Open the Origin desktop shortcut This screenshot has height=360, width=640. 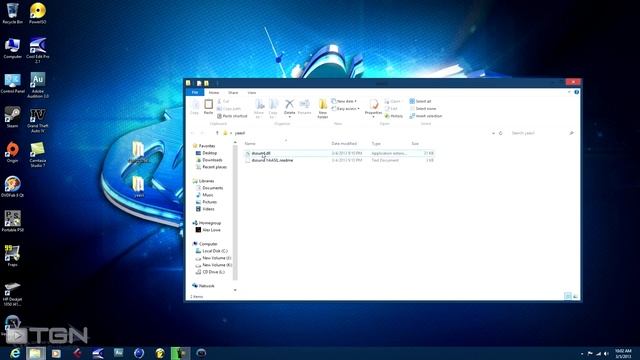pyautogui.click(x=12, y=152)
